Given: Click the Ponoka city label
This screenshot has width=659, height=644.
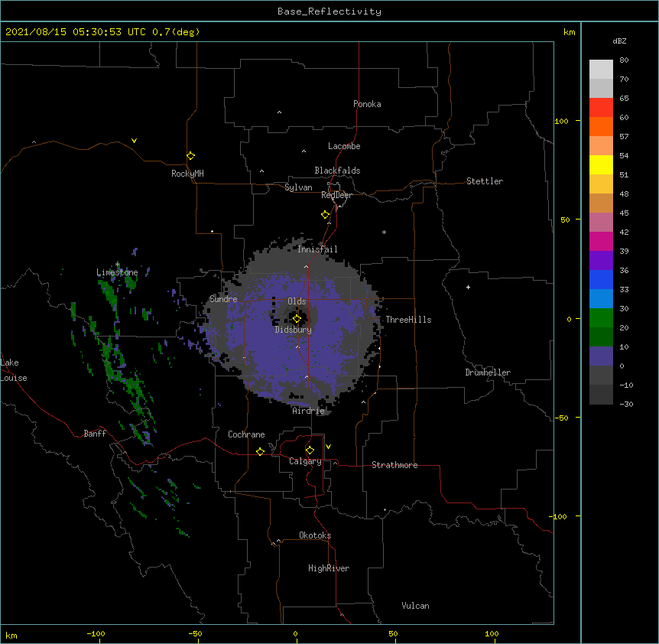Looking at the screenshot, I should pyautogui.click(x=367, y=104).
